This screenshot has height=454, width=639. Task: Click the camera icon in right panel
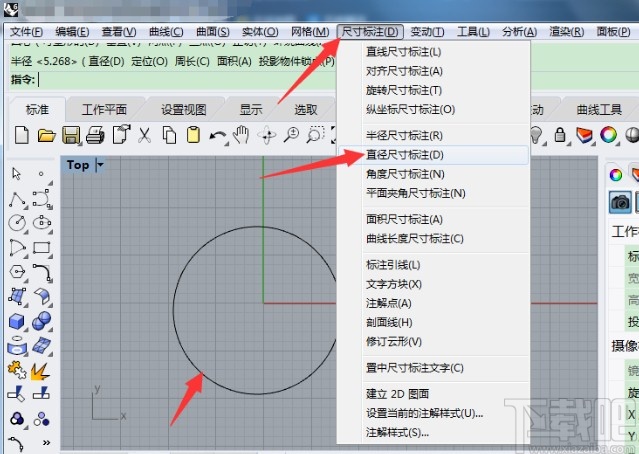tap(620, 202)
